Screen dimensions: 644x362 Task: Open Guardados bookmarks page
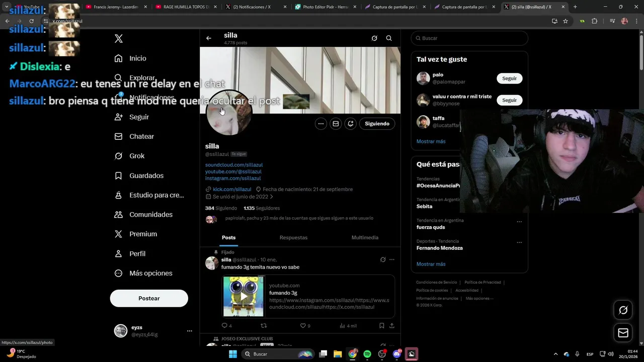[138, 175]
